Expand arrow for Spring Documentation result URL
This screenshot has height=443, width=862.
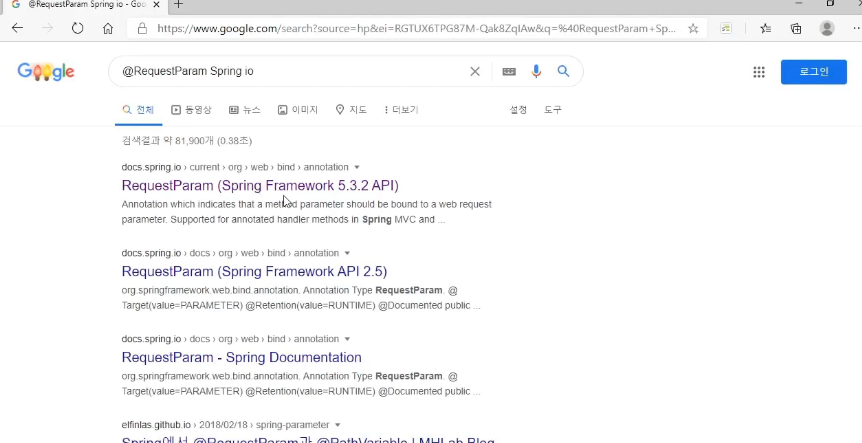[x=347, y=339]
